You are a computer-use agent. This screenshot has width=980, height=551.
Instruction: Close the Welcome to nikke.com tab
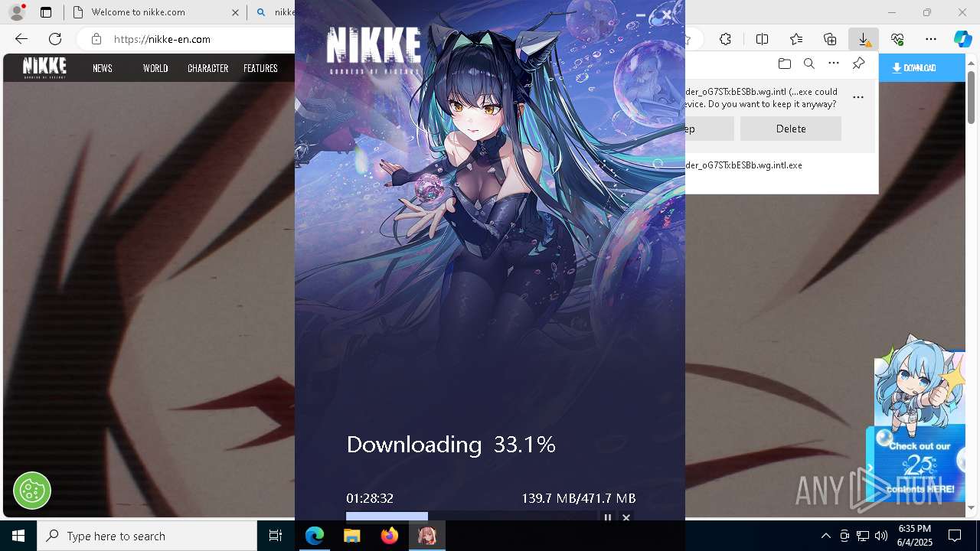tap(235, 12)
